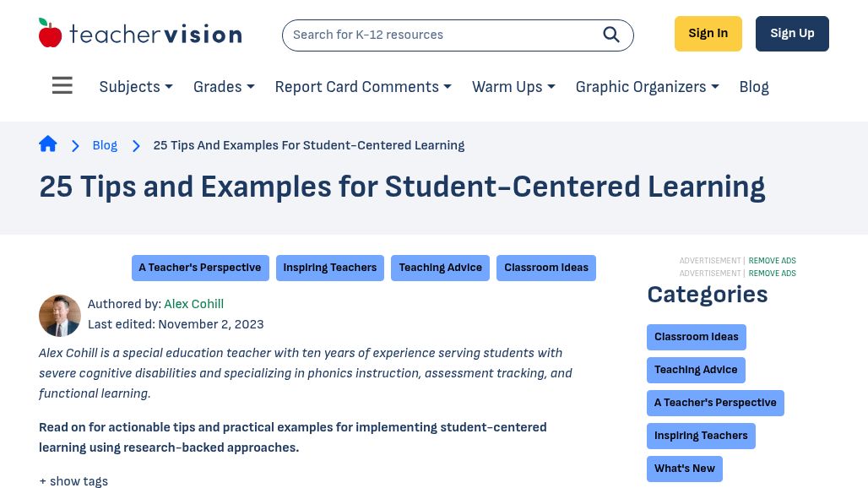Viewport: 868px width, 488px height.
Task: Open the Grades dropdown menu
Action: 223,87
